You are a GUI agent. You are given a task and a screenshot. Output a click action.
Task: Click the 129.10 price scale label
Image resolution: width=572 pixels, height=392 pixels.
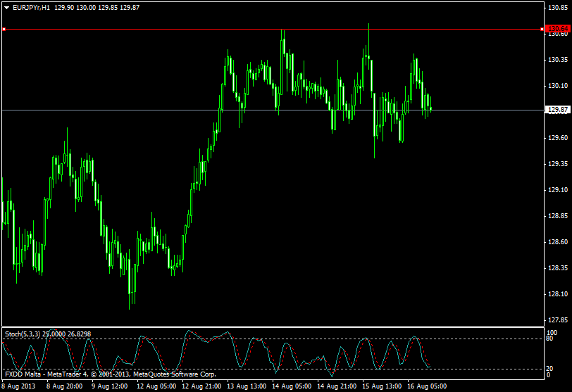click(x=557, y=190)
